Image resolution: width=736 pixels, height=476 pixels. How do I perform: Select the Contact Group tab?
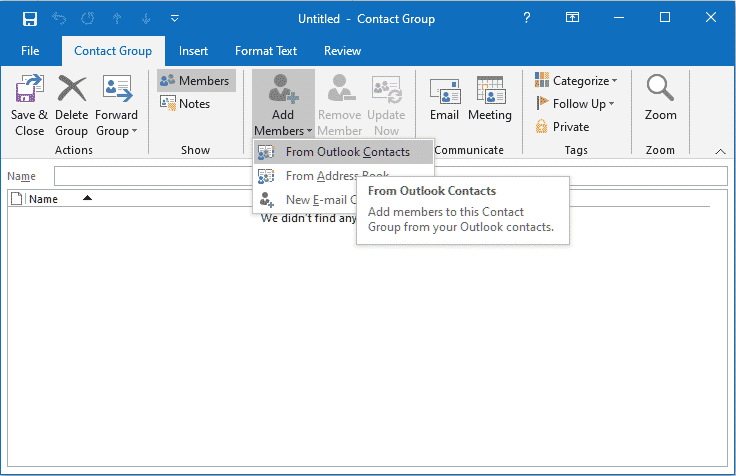click(113, 51)
